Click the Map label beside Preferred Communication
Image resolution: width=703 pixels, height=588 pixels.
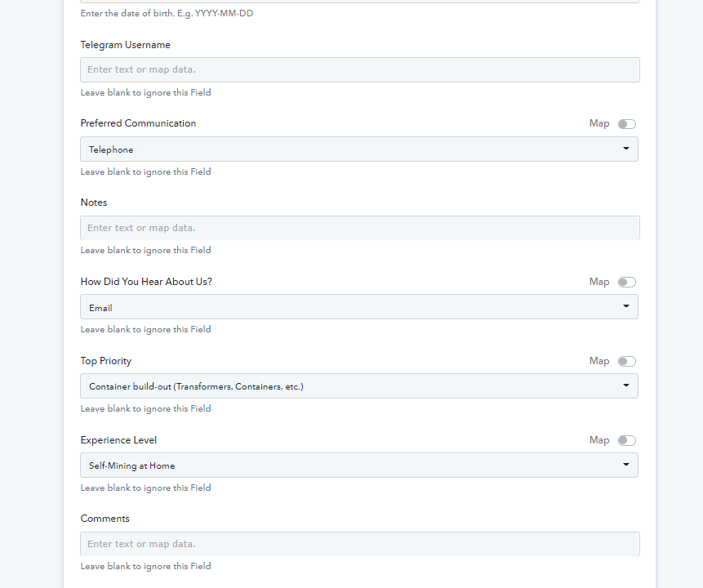tap(599, 123)
